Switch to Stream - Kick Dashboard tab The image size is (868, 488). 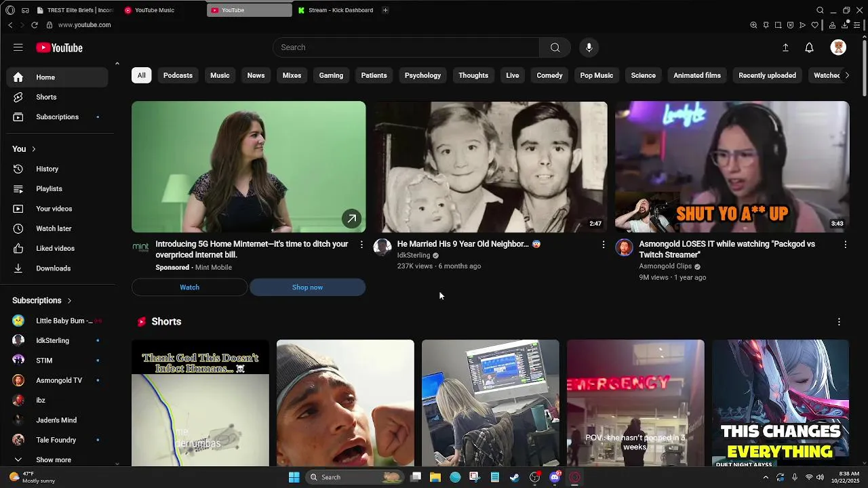tap(336, 10)
